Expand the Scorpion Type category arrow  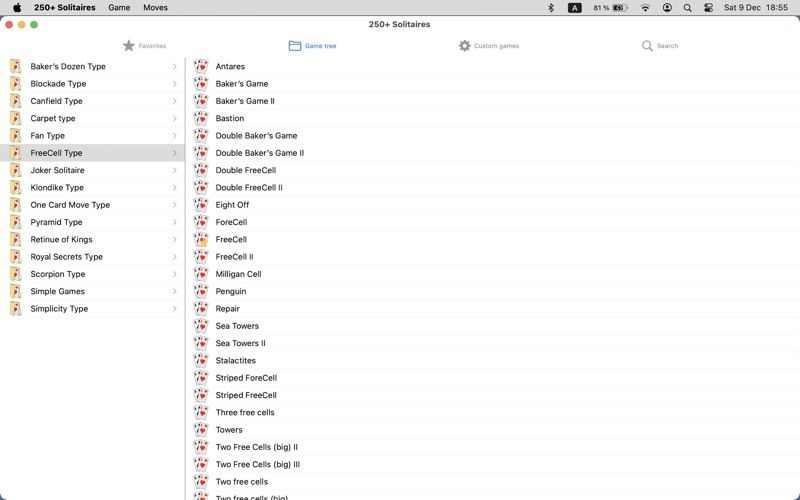(x=174, y=274)
